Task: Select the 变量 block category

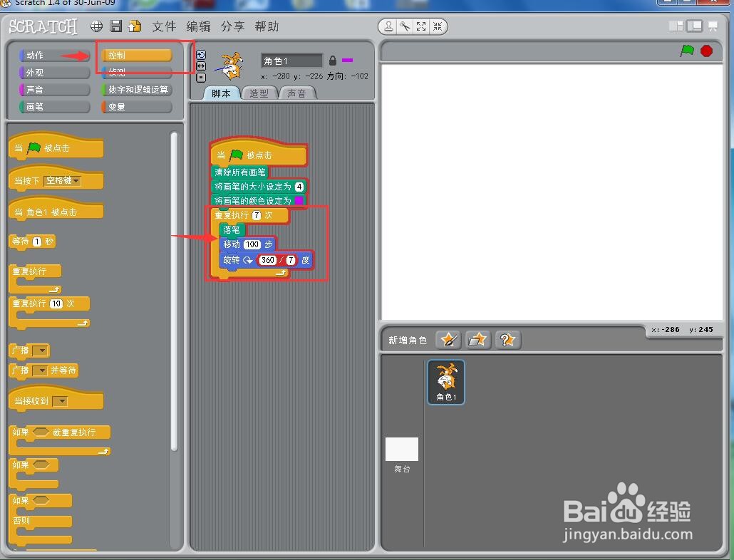Action: [x=136, y=107]
